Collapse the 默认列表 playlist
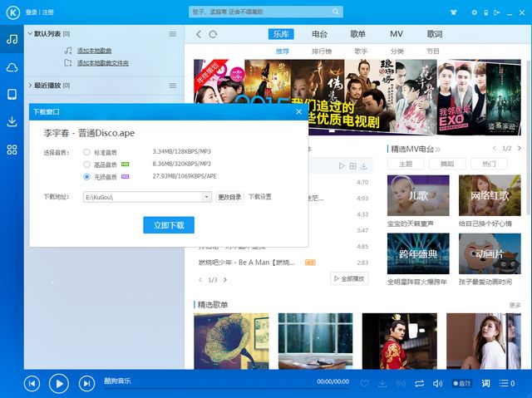Screen dimensions: 532x398 [30, 34]
